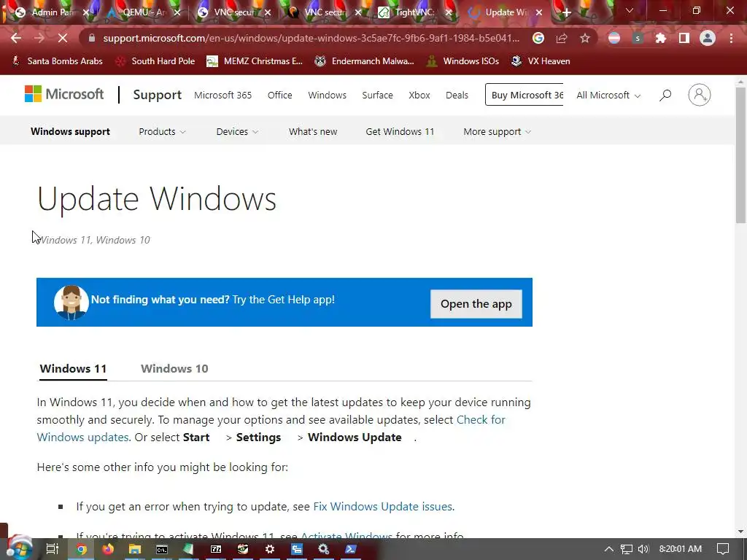This screenshot has width=747, height=560.
Task: Open Windows Start button with Santa hat
Action: tap(19, 548)
